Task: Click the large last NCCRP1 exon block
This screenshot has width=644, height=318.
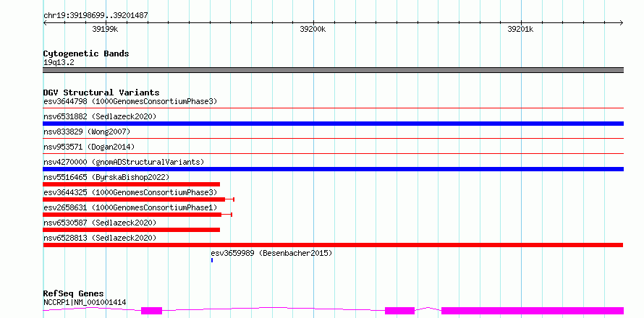Action: click(x=533, y=311)
